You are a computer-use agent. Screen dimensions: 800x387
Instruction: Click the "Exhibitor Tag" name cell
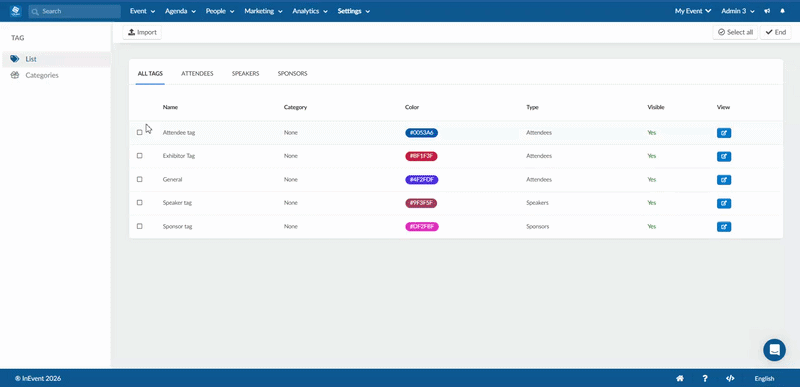(179, 156)
